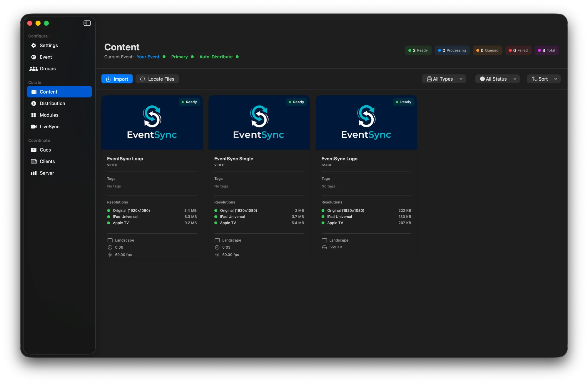Screen dimensions: 588x384
Task: Toggle the sidebar visibility icon at top left
Action: [87, 23]
